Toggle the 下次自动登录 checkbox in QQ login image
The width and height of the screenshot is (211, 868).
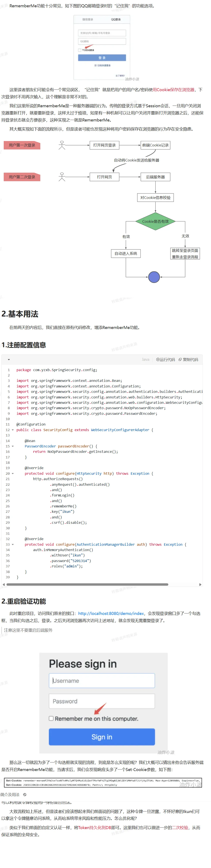pos(80,50)
